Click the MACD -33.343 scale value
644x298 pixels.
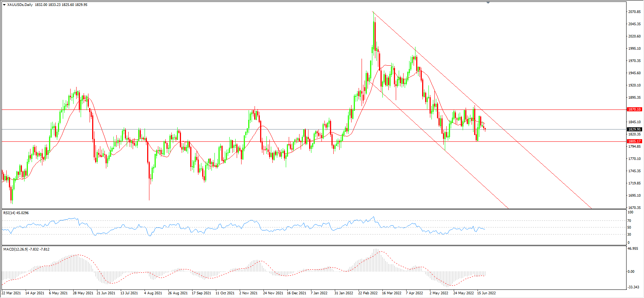[634, 287]
